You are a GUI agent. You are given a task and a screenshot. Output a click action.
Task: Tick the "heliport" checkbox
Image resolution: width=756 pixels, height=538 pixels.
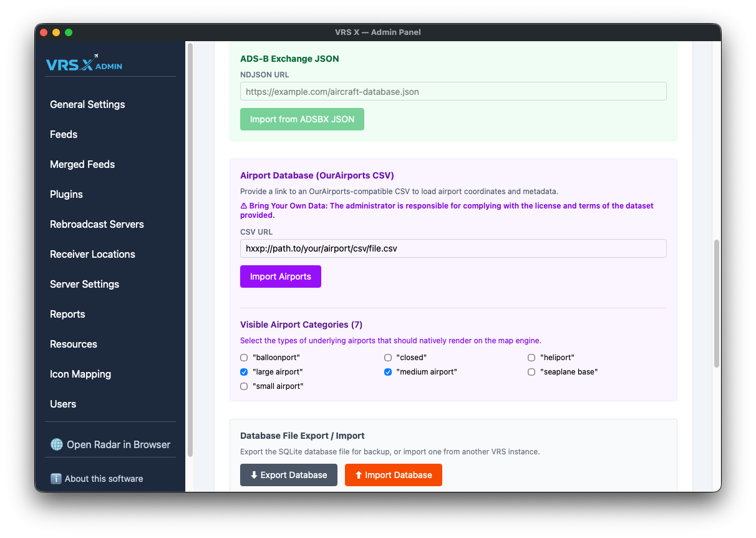[x=531, y=358]
